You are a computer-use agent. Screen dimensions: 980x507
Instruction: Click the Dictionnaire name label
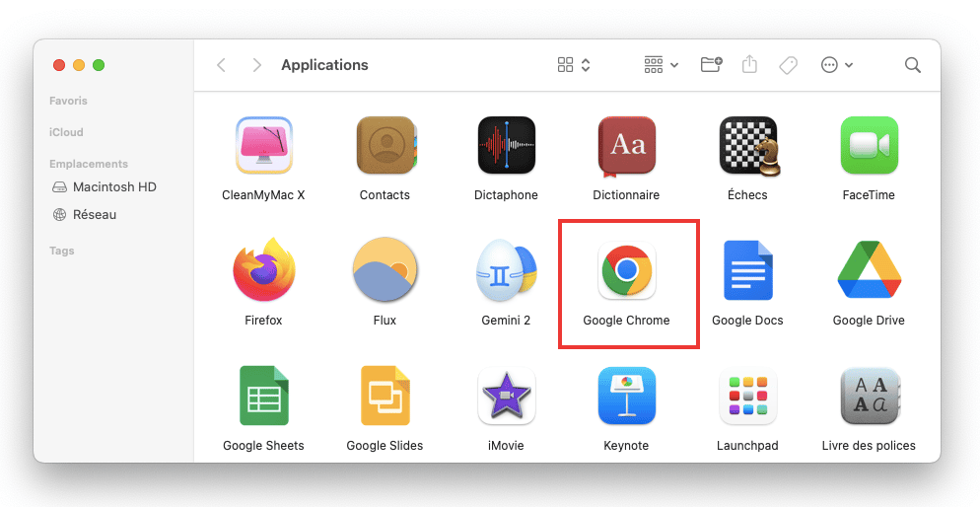pos(626,195)
